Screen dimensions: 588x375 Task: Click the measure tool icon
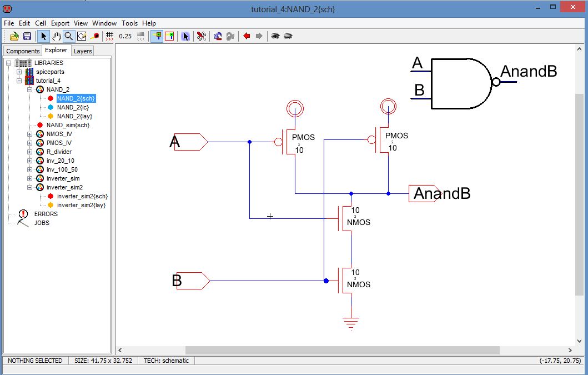tap(94, 36)
